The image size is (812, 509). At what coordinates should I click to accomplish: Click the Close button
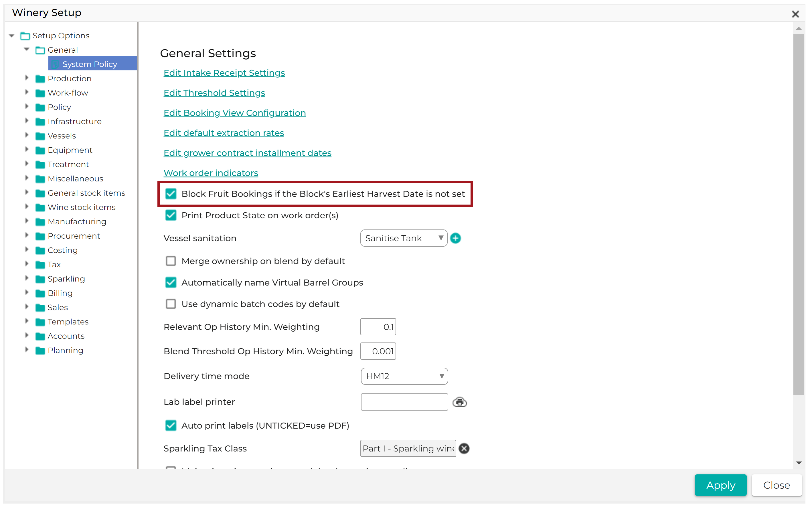point(776,485)
